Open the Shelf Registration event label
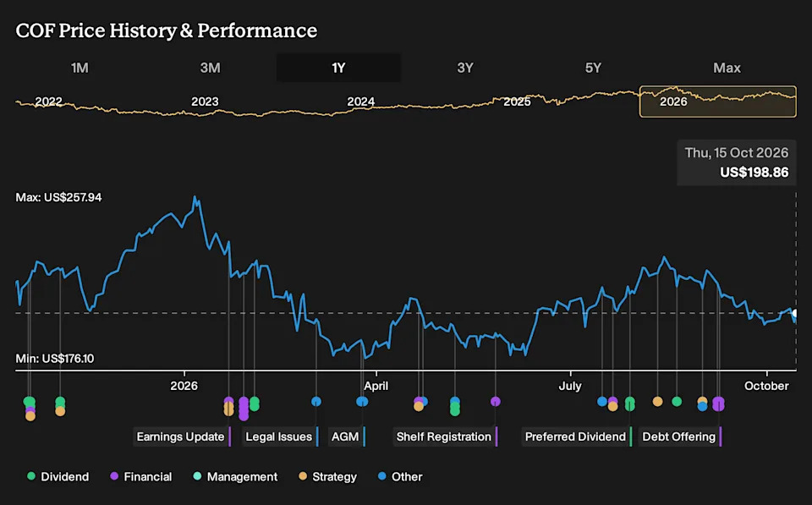Viewport: 812px width, 505px height. [x=446, y=436]
